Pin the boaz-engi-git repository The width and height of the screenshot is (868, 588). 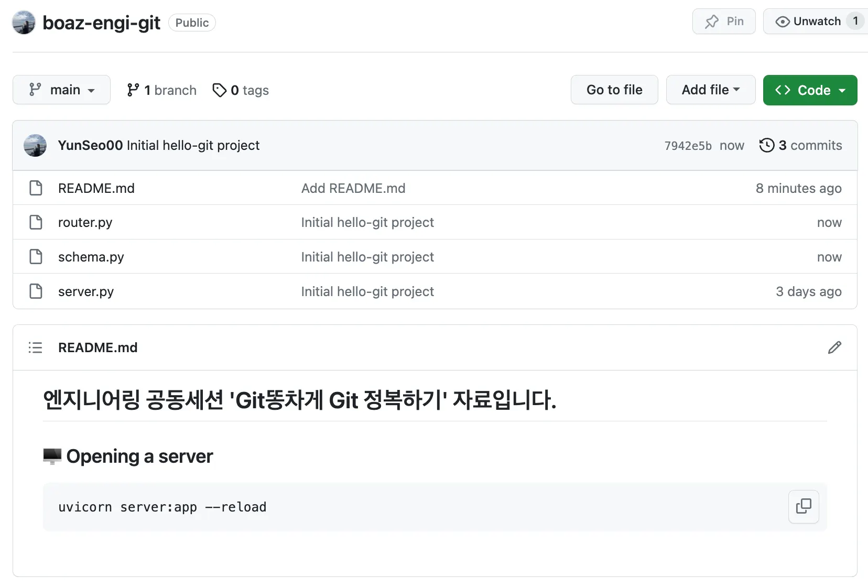[724, 21]
